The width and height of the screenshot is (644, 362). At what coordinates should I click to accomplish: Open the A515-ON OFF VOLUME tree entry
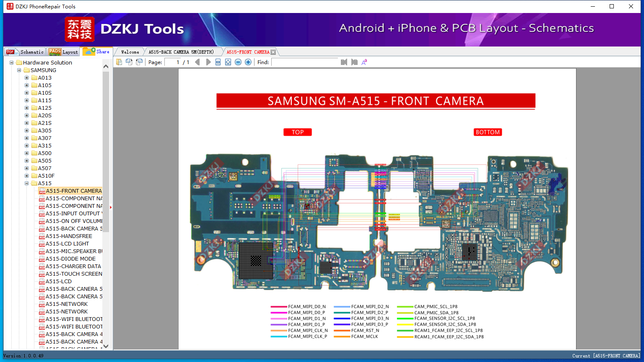point(74,221)
